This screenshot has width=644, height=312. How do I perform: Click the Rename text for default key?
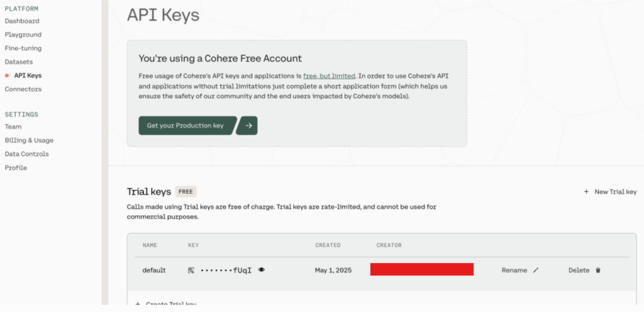pyautogui.click(x=514, y=270)
